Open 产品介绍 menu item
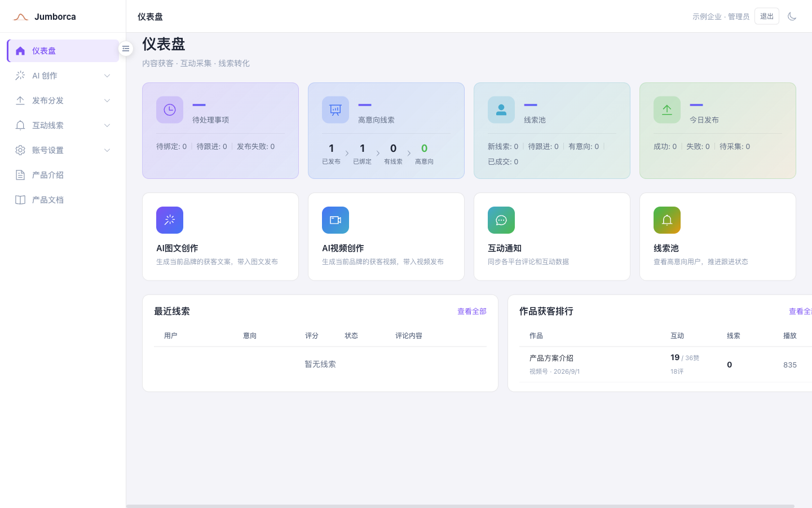Screen dimensions: 812x508 tap(63, 175)
